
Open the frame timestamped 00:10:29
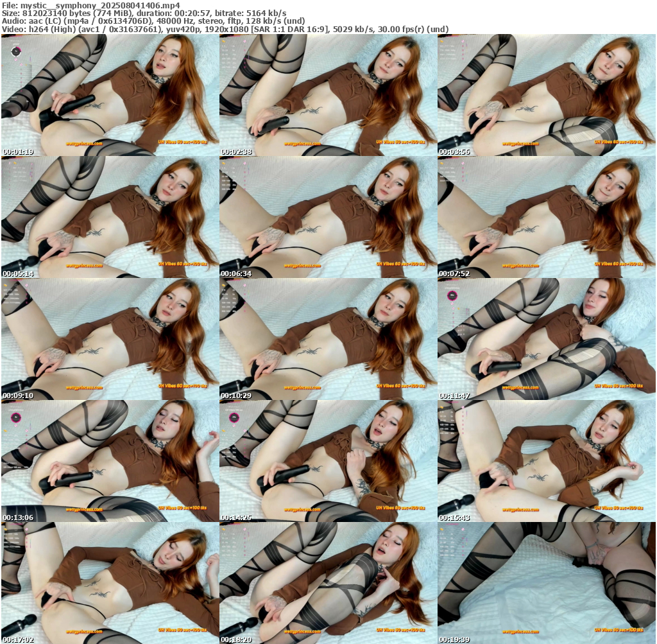click(x=328, y=339)
